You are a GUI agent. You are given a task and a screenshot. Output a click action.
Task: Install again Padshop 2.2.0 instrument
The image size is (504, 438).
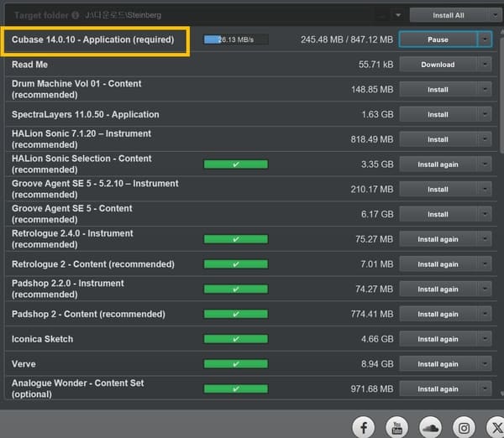438,289
